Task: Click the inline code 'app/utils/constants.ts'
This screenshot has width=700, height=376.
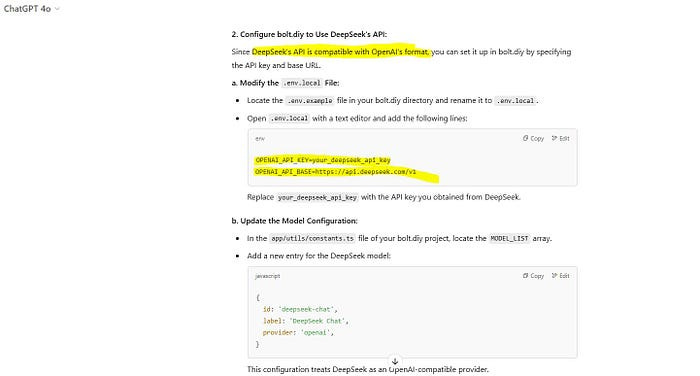Action: click(x=312, y=238)
